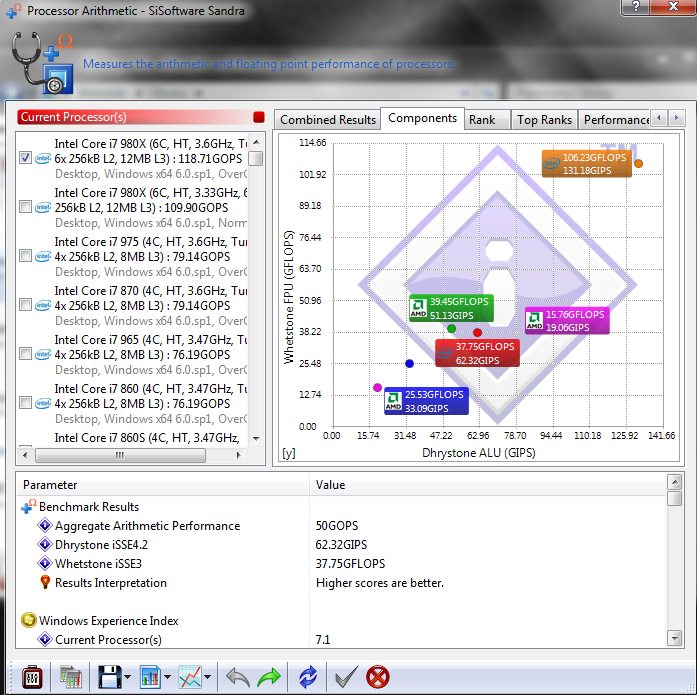Uncheck the Intel Core i7 980X 3.6GHz checkbox
This screenshot has width=697, height=695.
tap(25, 158)
